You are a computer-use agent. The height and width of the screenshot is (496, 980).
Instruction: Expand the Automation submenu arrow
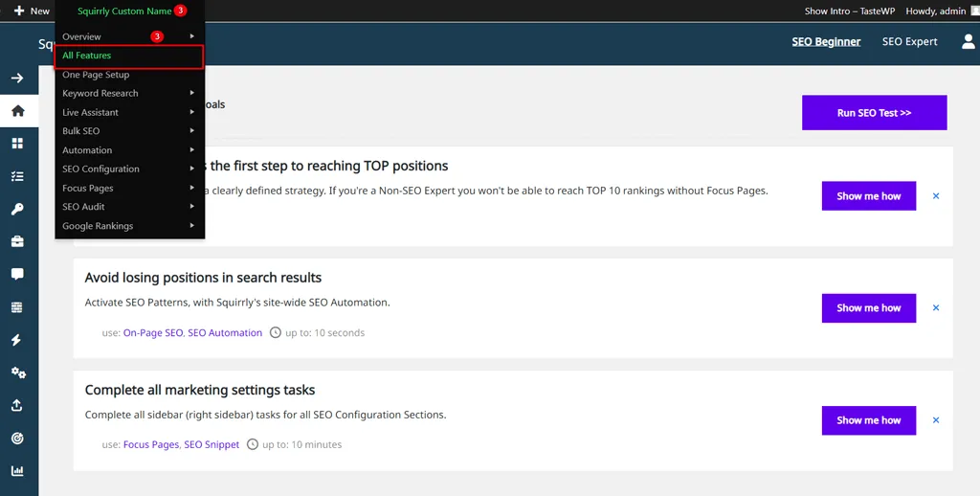tap(191, 150)
